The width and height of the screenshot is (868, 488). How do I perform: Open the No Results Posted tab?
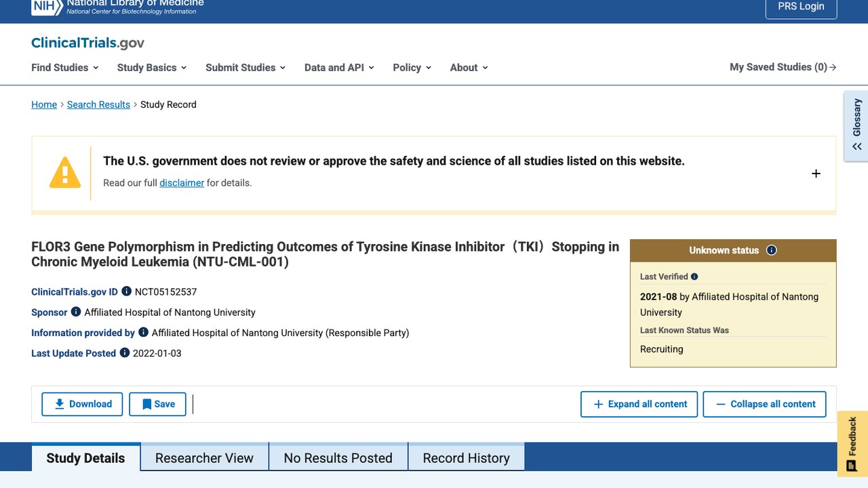pos(338,457)
